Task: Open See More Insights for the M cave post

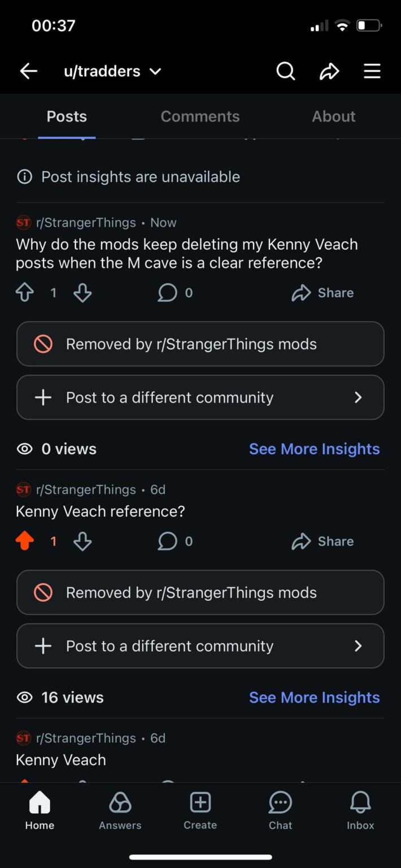Action: (314, 448)
